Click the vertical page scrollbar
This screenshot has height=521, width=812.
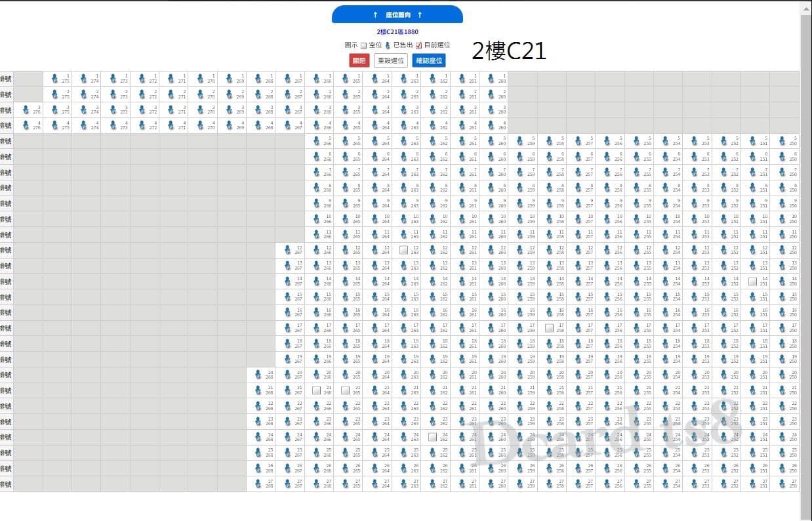(806, 262)
